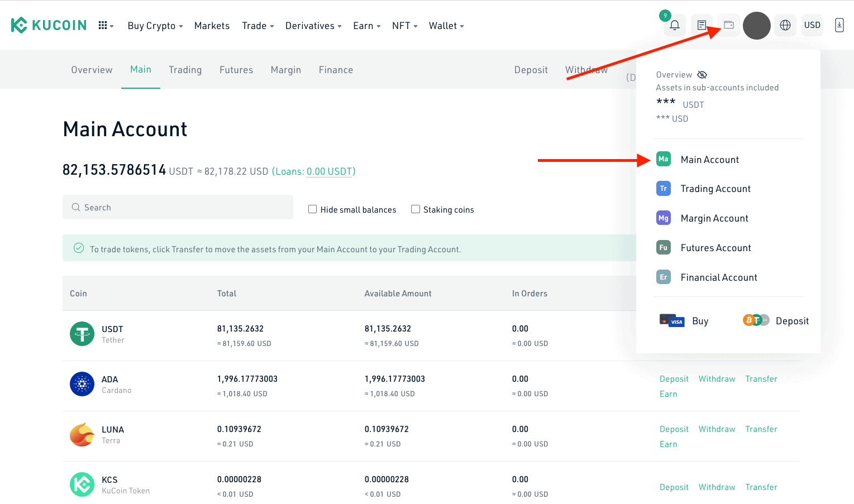Viewport: 854px width, 504px height.
Task: Select the Main tab
Action: click(141, 69)
